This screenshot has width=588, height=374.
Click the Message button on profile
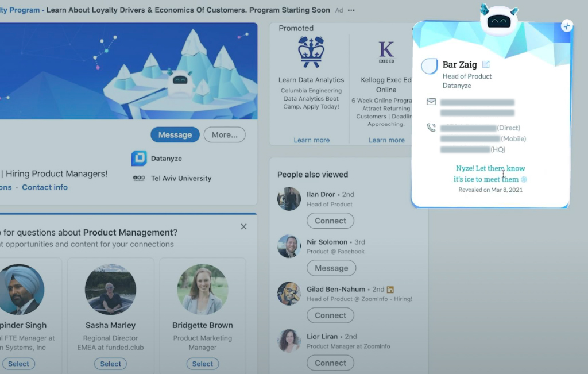(175, 134)
